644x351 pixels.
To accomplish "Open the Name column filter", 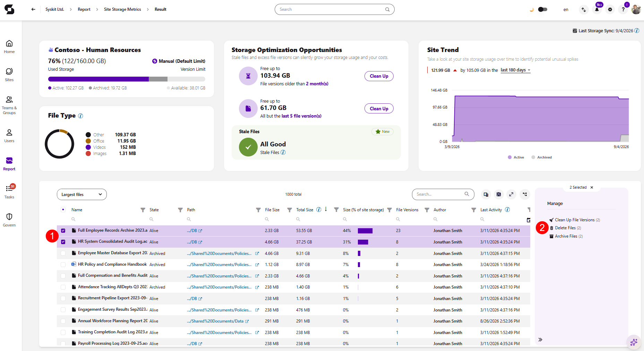I will (x=143, y=210).
